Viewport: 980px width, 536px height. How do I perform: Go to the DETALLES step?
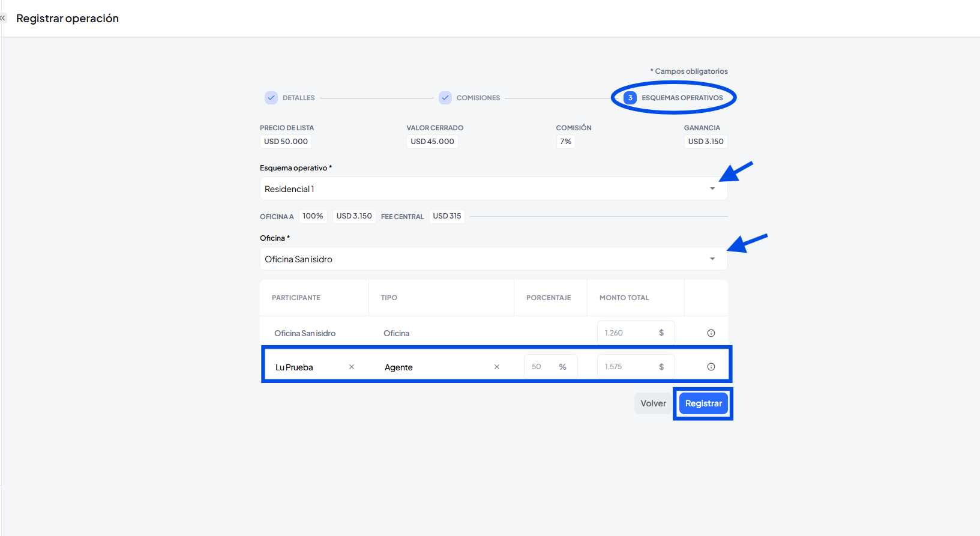298,98
